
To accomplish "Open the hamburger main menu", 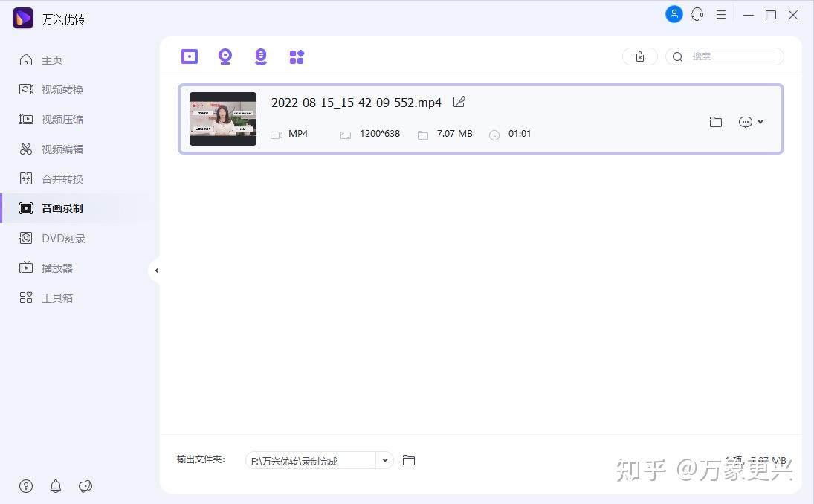I will tap(721, 15).
